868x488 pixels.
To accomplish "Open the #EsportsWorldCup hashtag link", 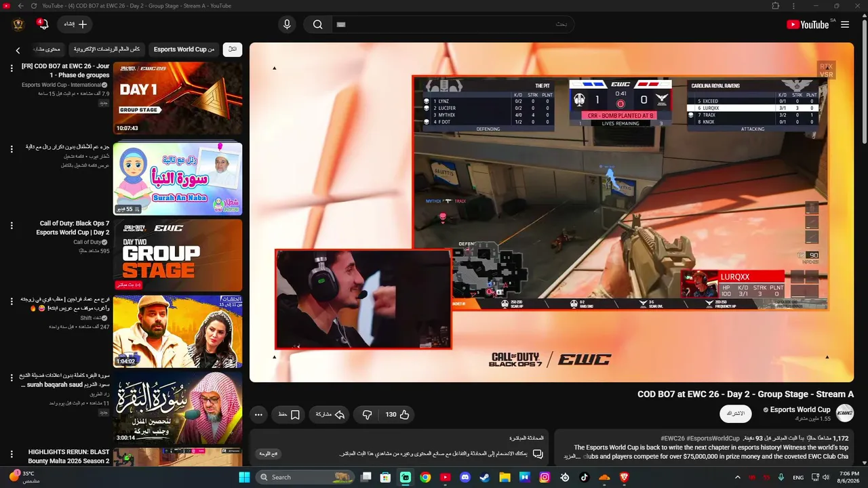I will pos(713,439).
